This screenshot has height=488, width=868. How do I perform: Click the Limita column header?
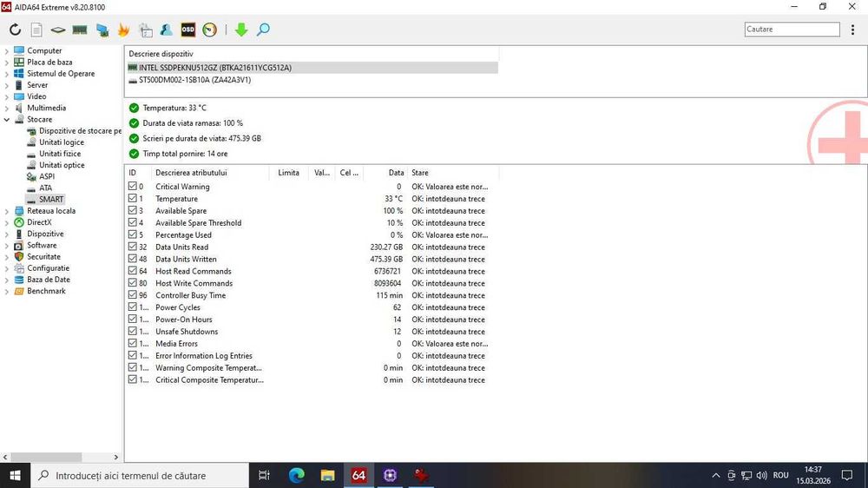(288, 173)
